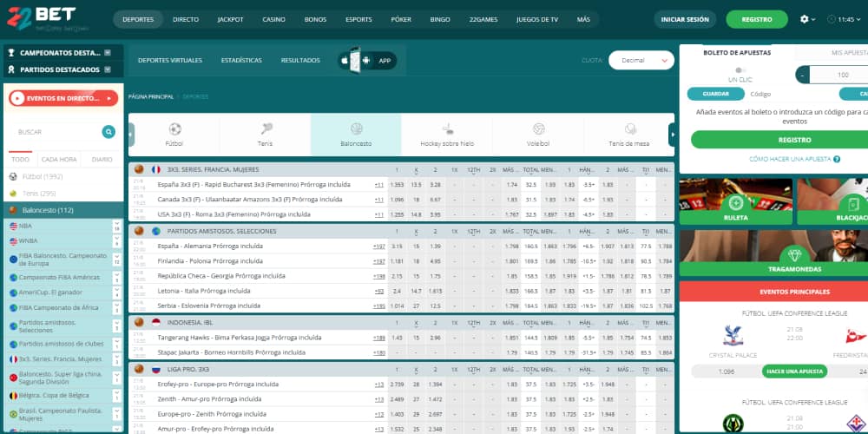Select the Hockey sobre hielo icon
868x434 pixels.
pos(447,129)
